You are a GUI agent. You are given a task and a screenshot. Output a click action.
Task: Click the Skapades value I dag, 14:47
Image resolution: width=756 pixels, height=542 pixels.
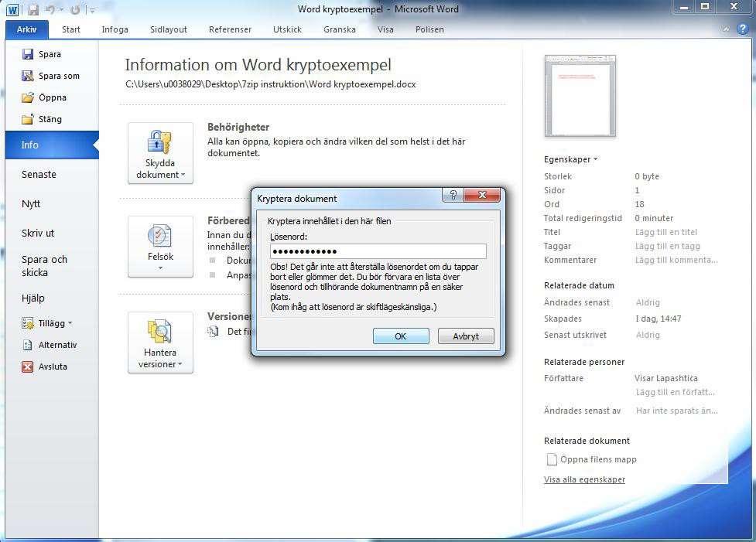coord(659,319)
